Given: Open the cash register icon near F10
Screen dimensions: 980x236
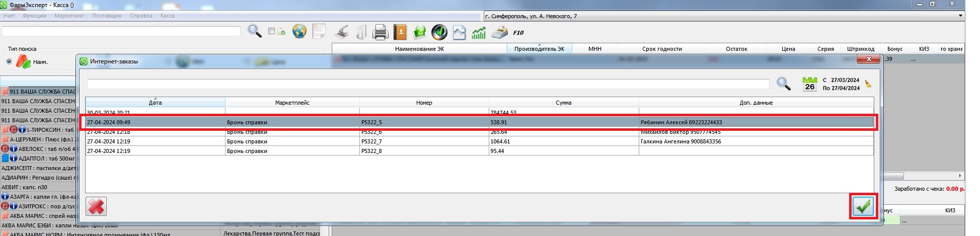Looking at the screenshot, I should pos(499,33).
